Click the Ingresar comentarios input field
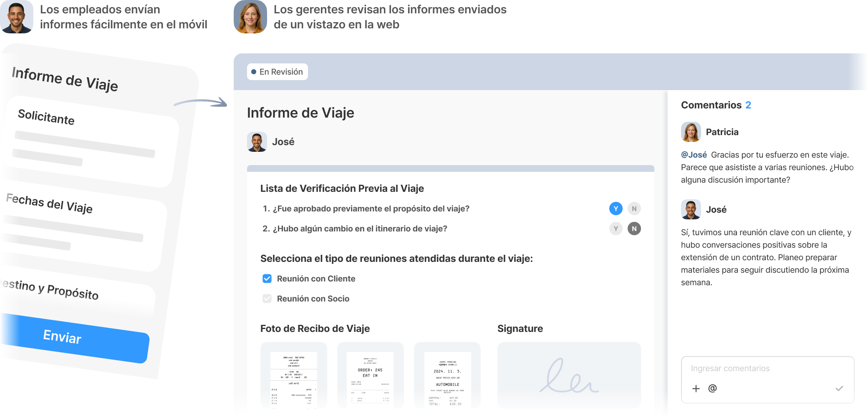 pos(768,368)
